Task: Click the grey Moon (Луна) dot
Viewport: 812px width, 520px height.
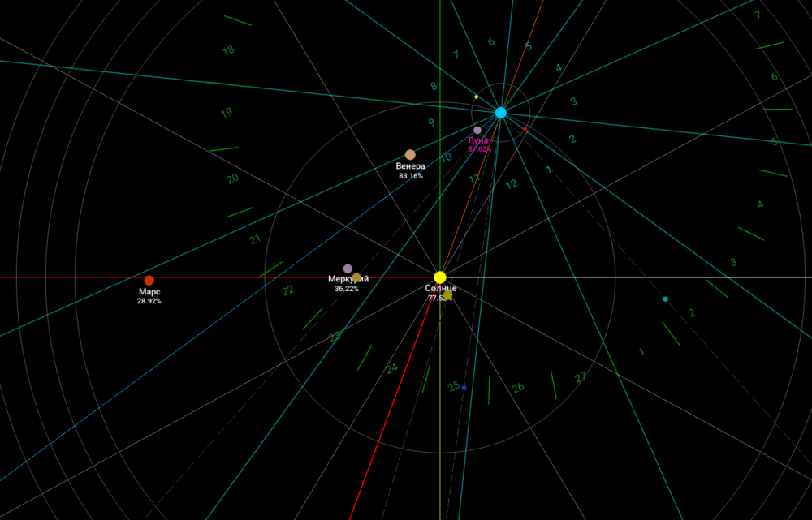Action: [x=477, y=130]
